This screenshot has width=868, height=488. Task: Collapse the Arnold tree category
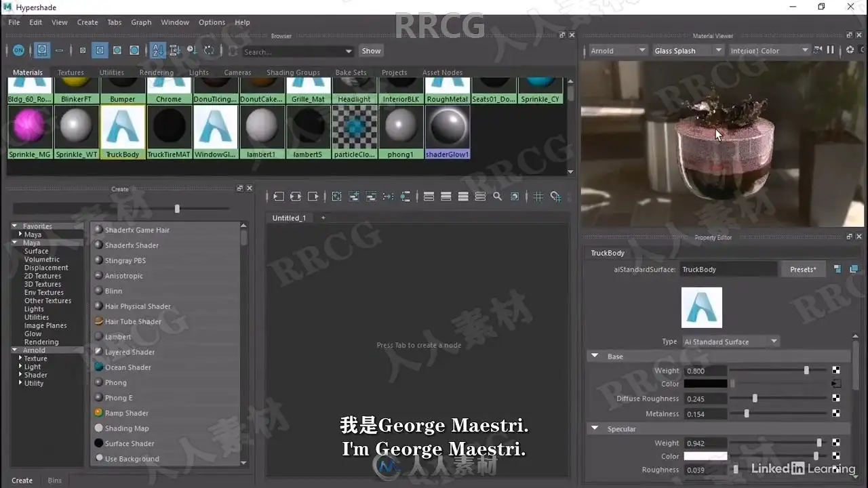[x=15, y=350]
